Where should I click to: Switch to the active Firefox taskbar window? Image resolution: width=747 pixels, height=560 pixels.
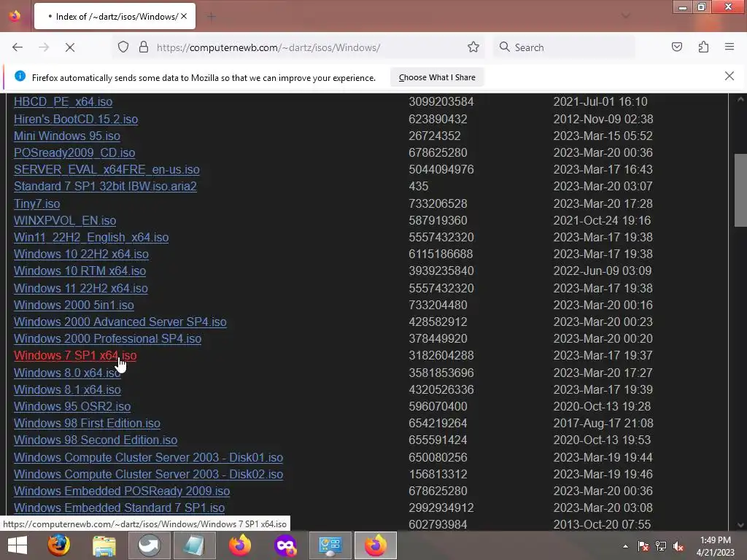pyautogui.click(x=376, y=545)
